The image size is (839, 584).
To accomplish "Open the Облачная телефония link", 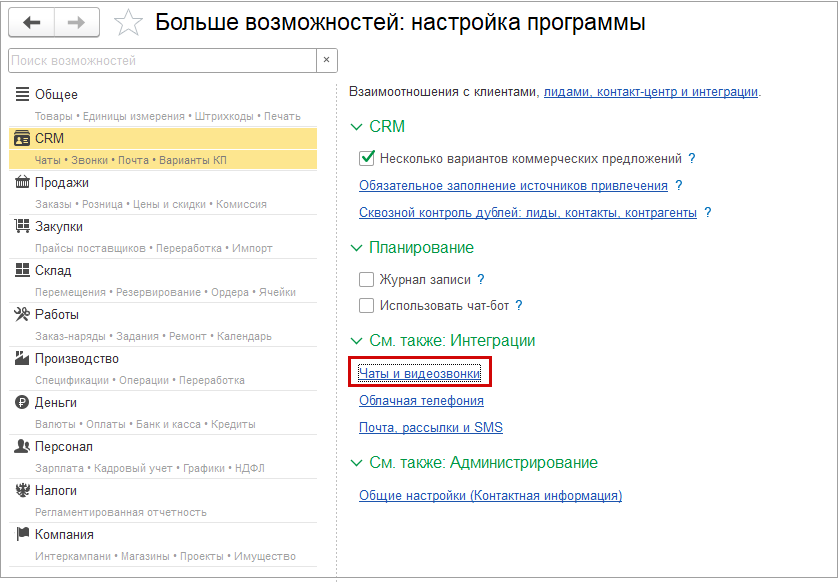I will click(421, 400).
